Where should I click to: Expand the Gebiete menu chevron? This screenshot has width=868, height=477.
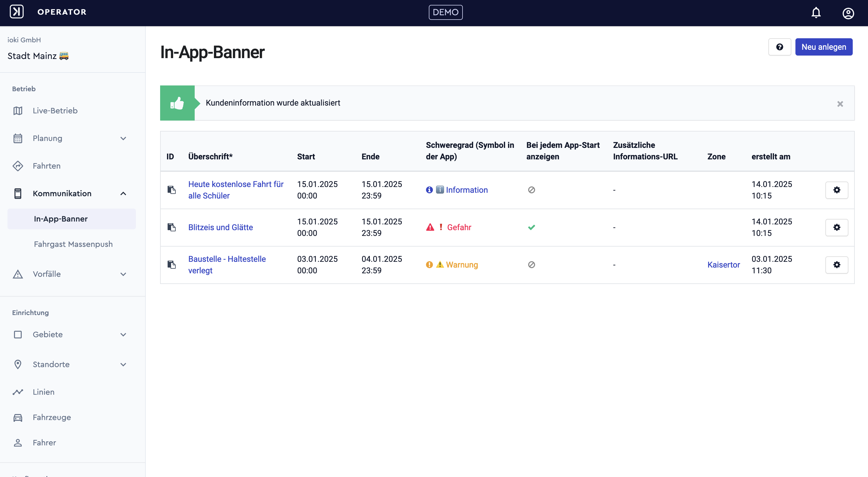(123, 335)
